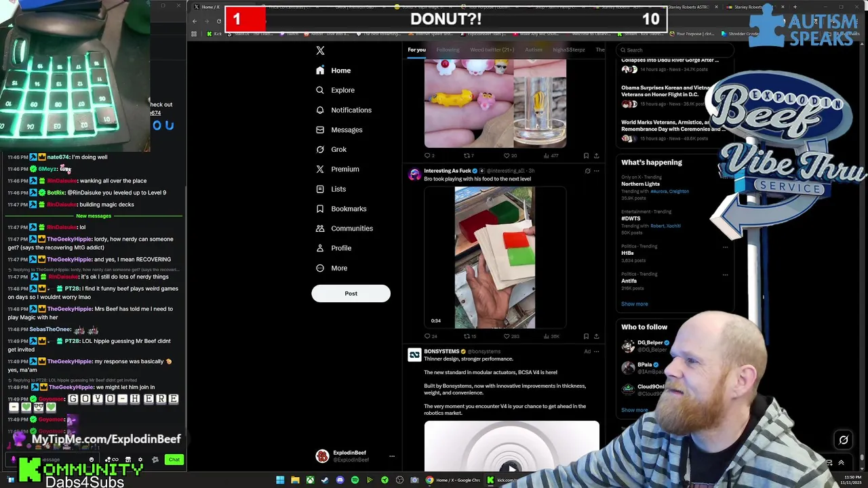Open Northern Lights trending topic
868x488 pixels.
click(x=640, y=184)
